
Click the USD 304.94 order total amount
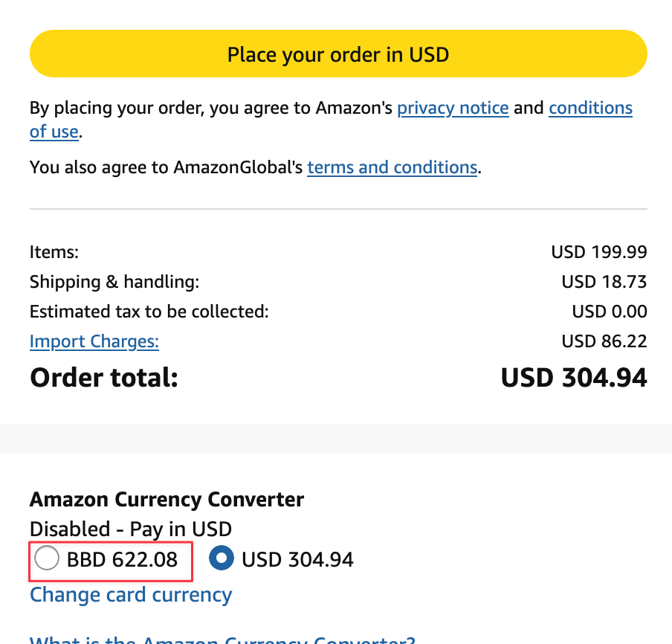573,378
